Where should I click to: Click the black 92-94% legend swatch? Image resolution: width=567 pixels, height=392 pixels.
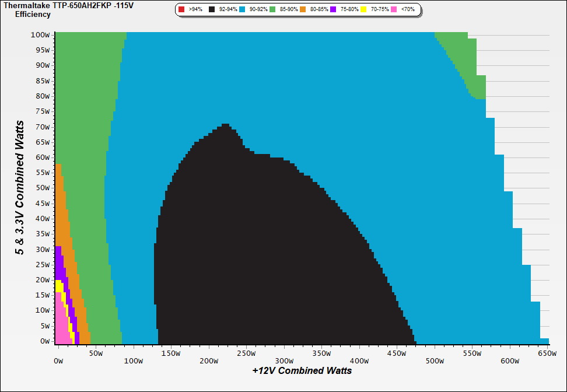pos(212,10)
